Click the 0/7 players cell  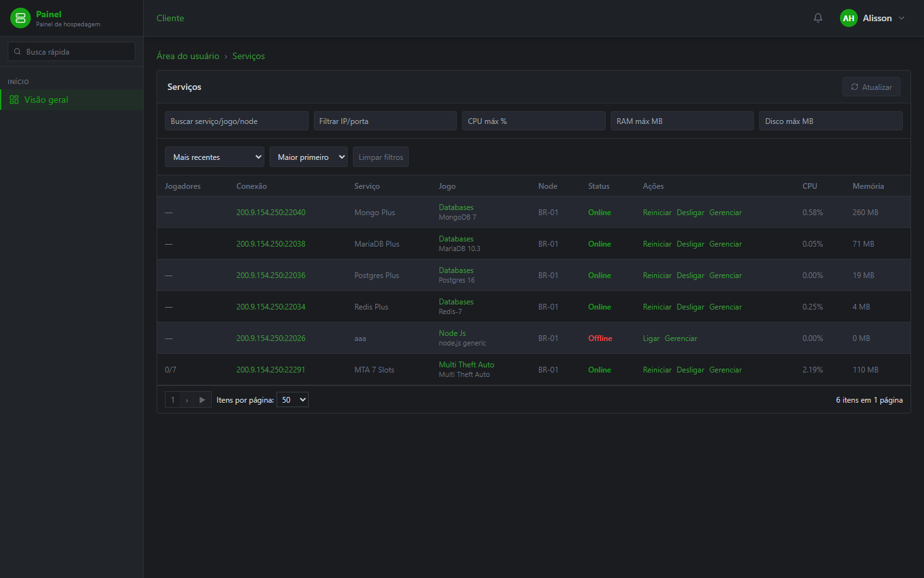[x=171, y=369]
